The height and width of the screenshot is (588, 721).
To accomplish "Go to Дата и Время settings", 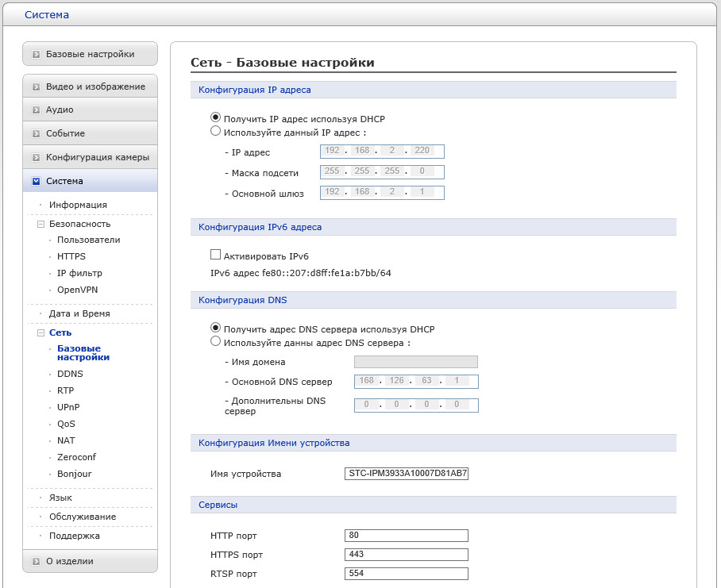I will click(x=79, y=313).
